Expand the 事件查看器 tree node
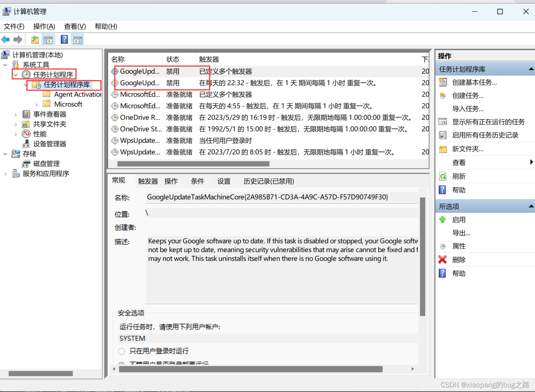This screenshot has width=535, height=392. point(15,114)
